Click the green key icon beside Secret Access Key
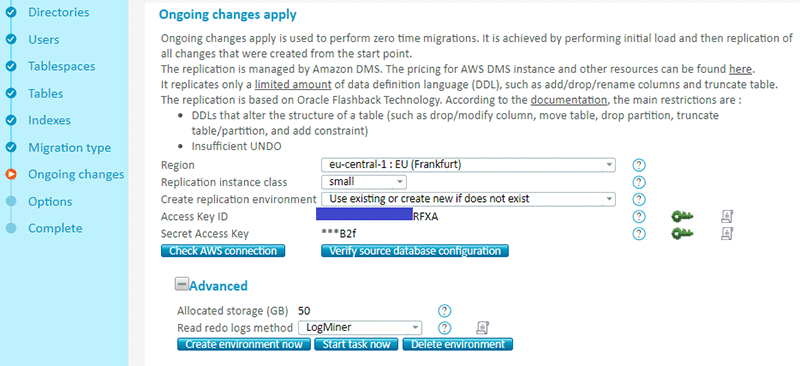This screenshot has height=366, width=800. click(x=682, y=234)
